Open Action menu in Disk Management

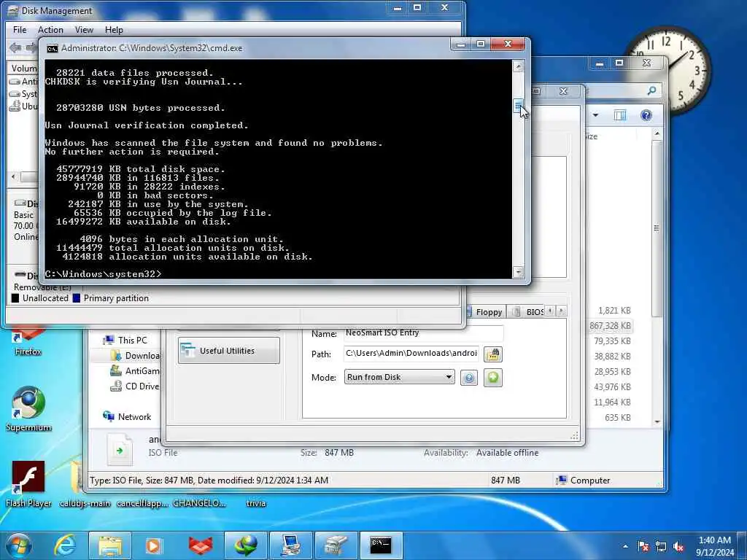pyautogui.click(x=50, y=29)
